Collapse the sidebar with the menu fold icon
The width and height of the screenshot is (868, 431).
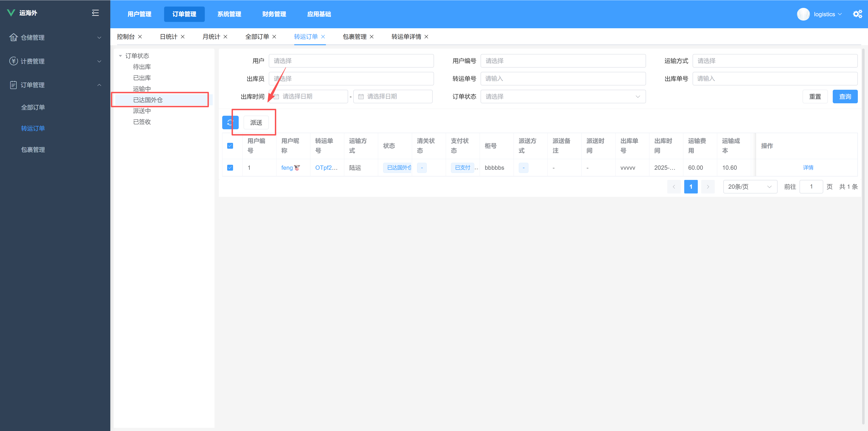click(x=95, y=13)
